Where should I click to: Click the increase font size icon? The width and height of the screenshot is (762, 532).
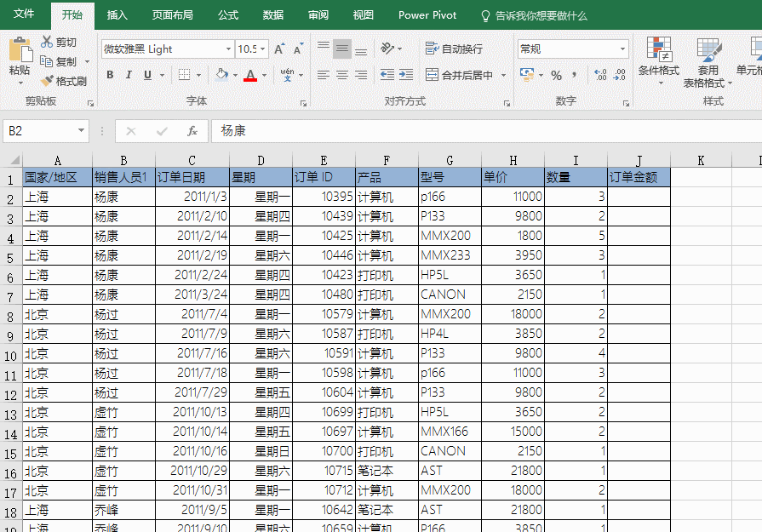coord(279,49)
